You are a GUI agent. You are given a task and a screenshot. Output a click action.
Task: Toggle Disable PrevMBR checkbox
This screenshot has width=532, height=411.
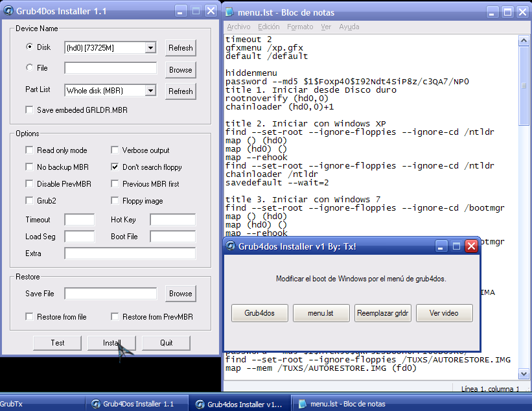[x=30, y=184]
